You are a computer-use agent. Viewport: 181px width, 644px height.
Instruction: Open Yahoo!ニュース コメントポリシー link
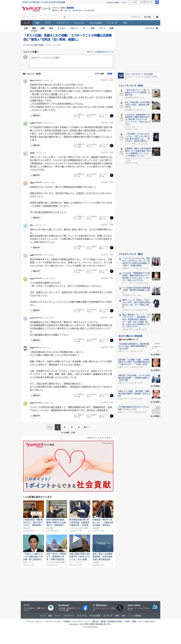tap(100, 438)
